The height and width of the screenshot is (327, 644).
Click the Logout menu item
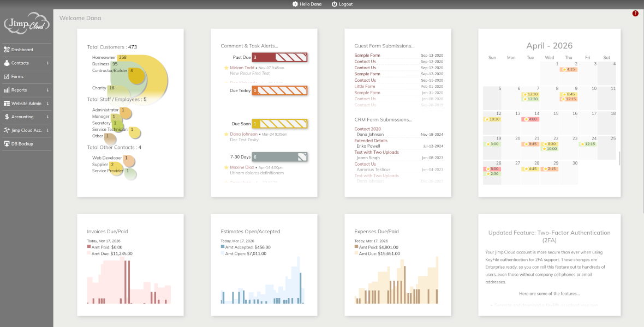pyautogui.click(x=342, y=4)
